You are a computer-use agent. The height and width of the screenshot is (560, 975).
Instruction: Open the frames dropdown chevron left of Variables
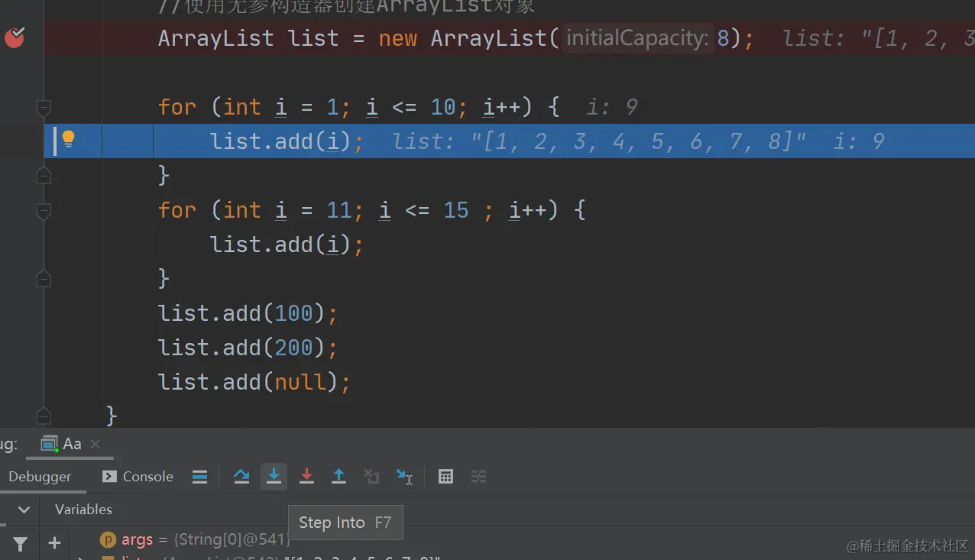(x=24, y=510)
